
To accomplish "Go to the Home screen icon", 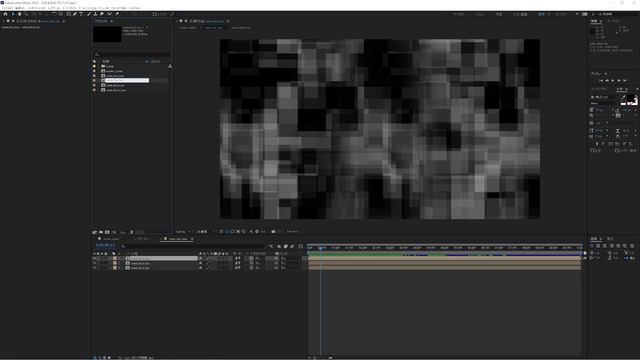I will point(5,14).
